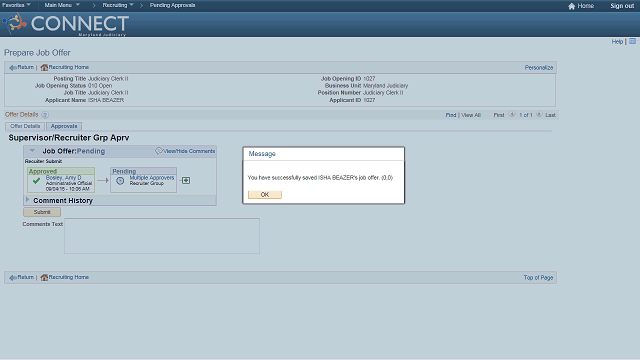This screenshot has height=360, width=640.
Task: Collapse the Job Offer Pending section
Action: coord(32,151)
